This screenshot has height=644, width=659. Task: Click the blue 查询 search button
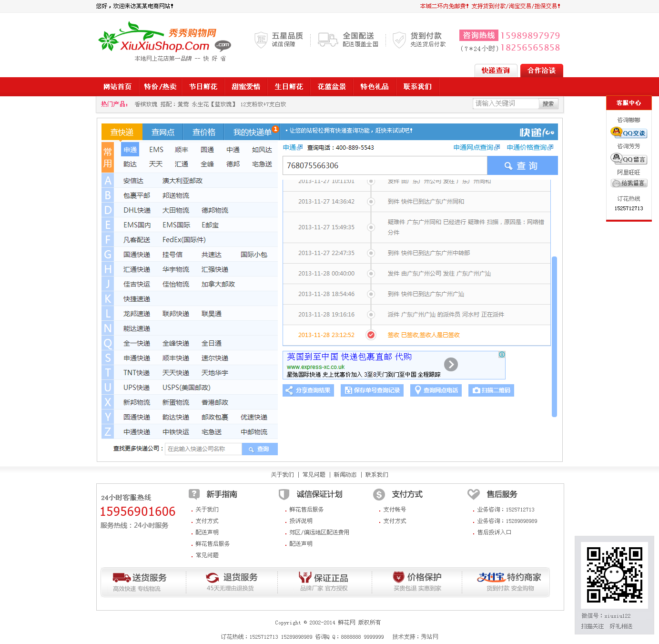(522, 165)
